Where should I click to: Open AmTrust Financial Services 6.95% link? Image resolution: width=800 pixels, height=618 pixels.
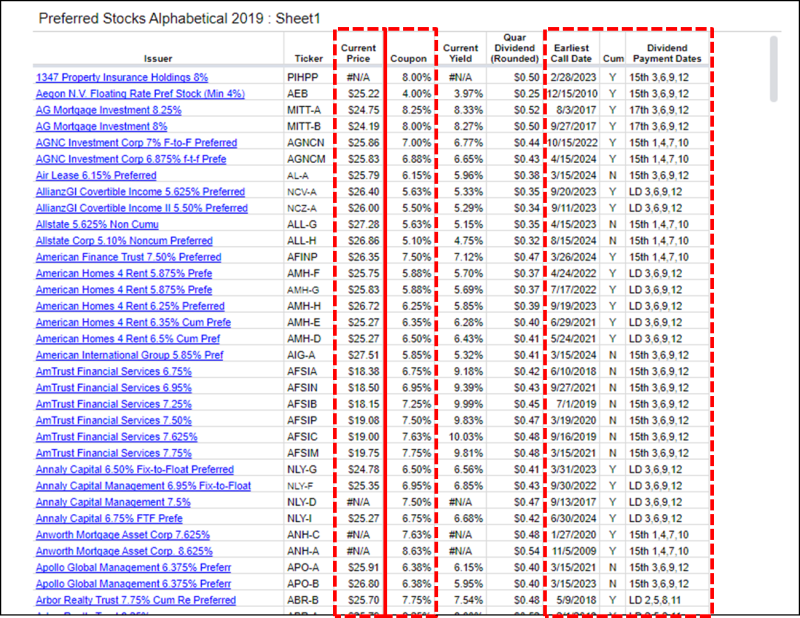pyautogui.click(x=114, y=388)
